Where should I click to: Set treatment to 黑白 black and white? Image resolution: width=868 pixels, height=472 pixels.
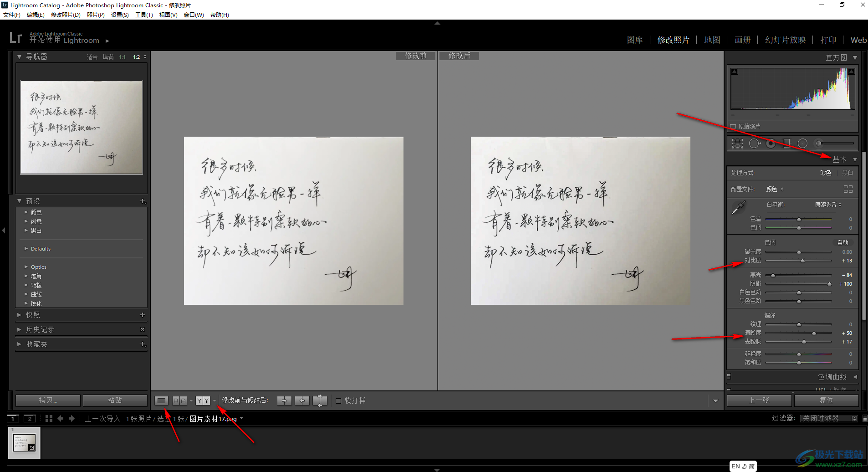coord(848,173)
